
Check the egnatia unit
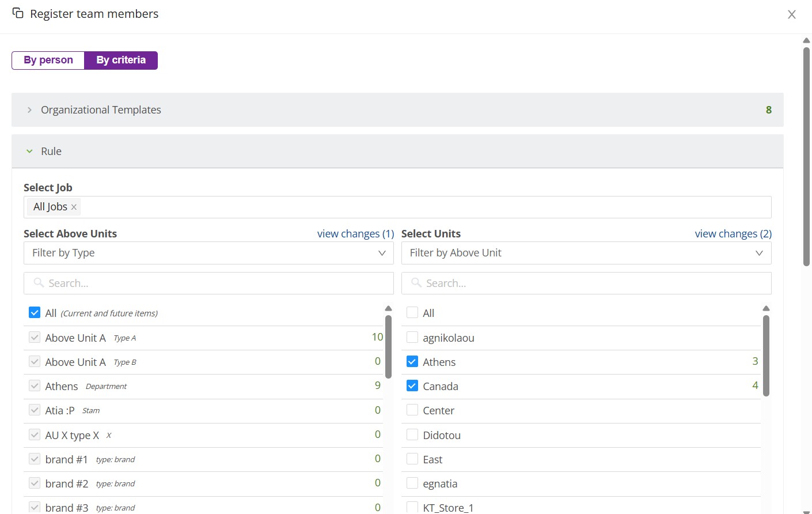click(x=412, y=483)
